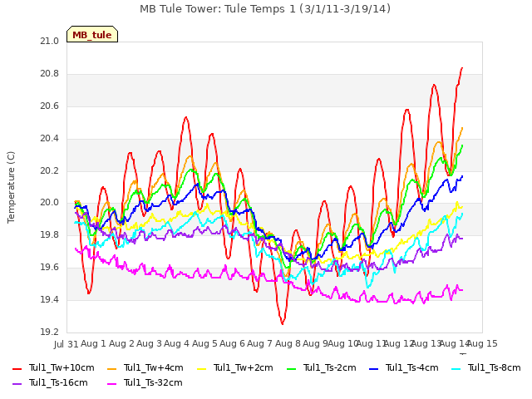The image size is (532, 399).
Task: Click the chart title text
Action: pos(265,9)
